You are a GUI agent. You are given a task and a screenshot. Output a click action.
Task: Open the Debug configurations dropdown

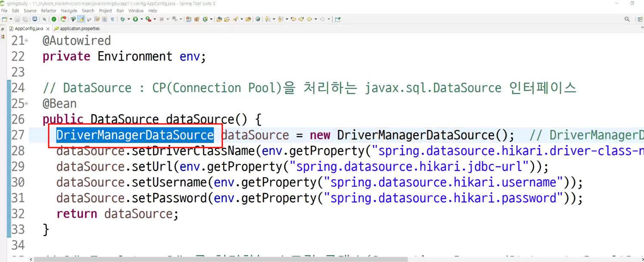click(128, 19)
